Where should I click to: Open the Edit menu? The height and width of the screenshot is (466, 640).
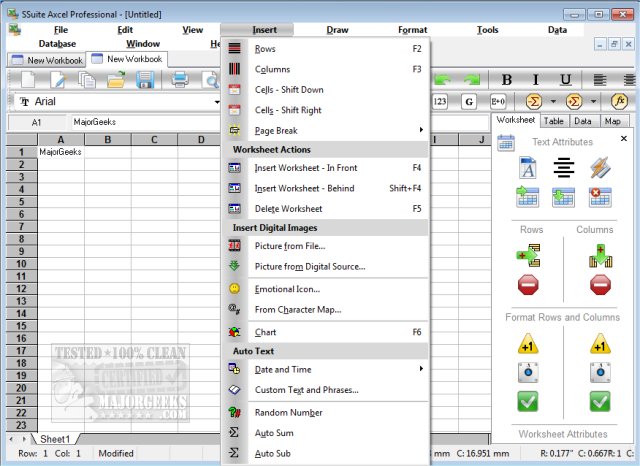click(x=125, y=30)
